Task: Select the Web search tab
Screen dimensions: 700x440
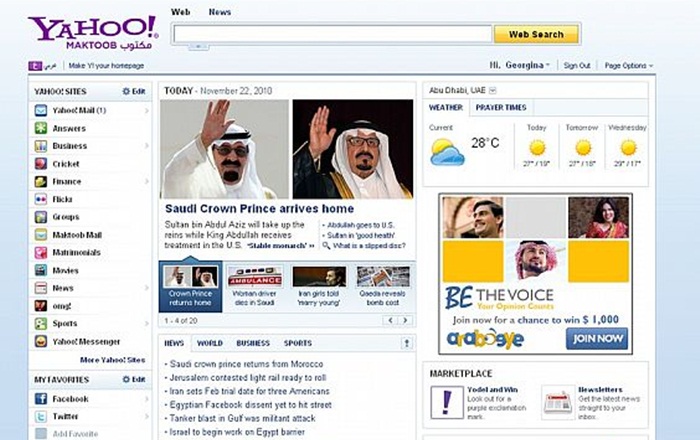Action: 180,12
